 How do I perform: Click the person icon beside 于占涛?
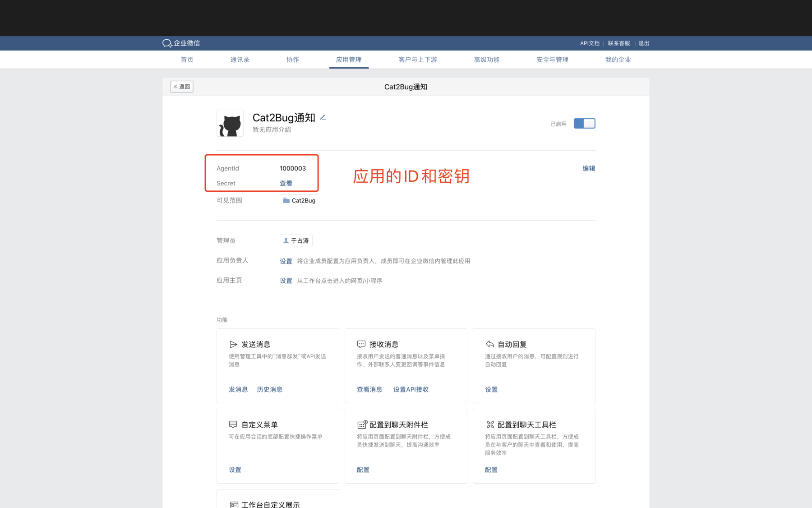point(286,240)
